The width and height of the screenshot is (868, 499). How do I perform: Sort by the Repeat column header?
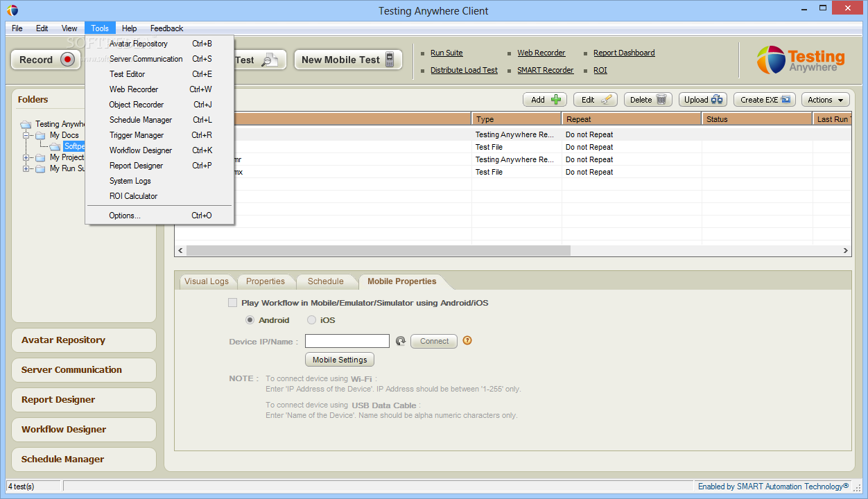632,119
